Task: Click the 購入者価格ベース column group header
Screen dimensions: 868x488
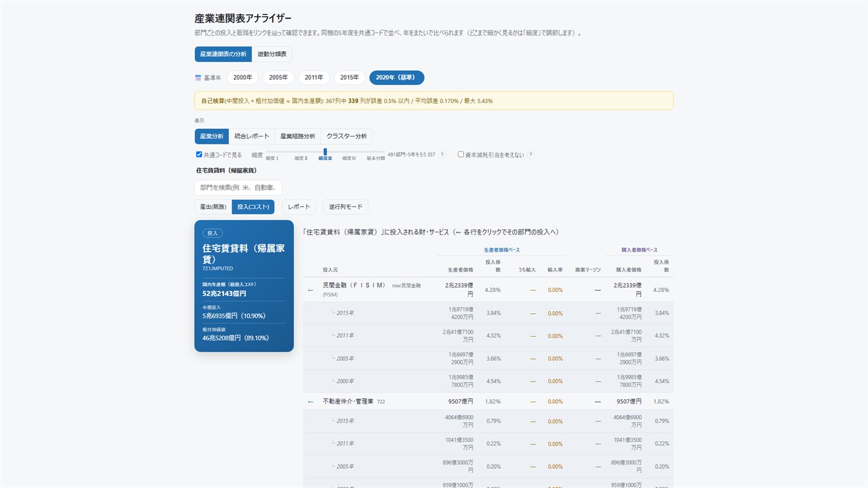Action: (640, 250)
